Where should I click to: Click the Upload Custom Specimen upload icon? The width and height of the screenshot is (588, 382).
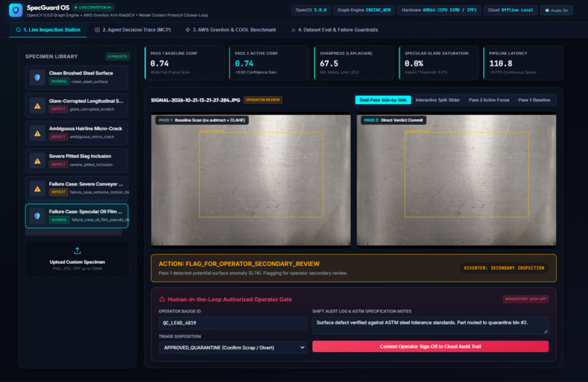click(x=77, y=251)
